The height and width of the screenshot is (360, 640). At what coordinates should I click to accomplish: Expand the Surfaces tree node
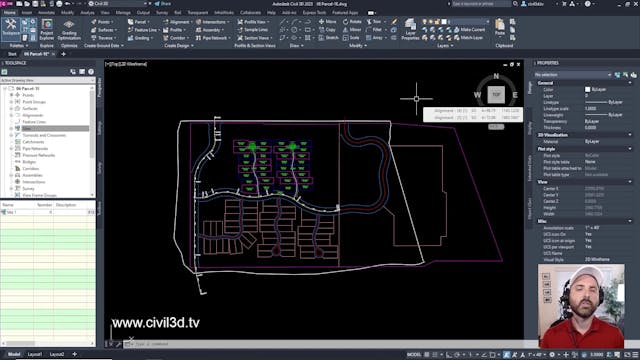click(x=11, y=109)
